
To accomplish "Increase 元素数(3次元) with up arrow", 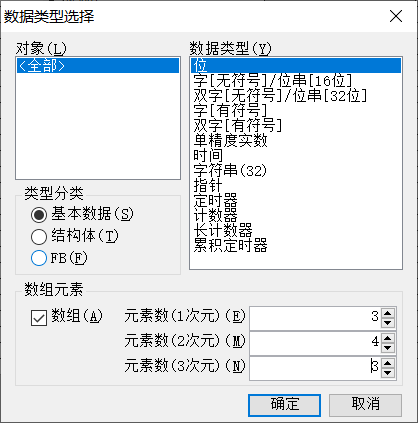I will 387,363.
